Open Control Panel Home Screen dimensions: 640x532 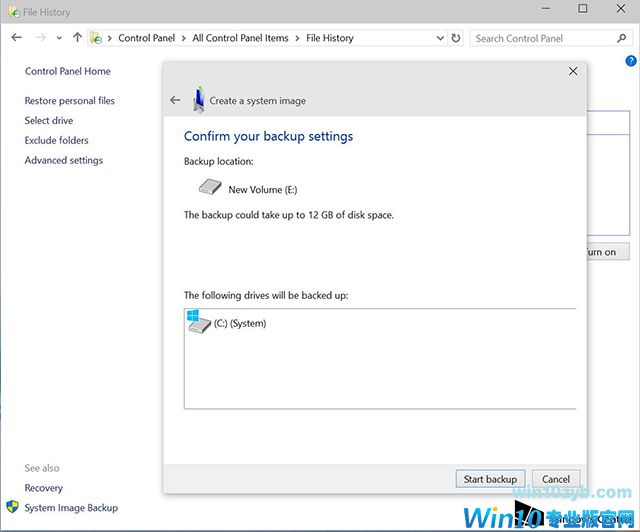point(68,71)
